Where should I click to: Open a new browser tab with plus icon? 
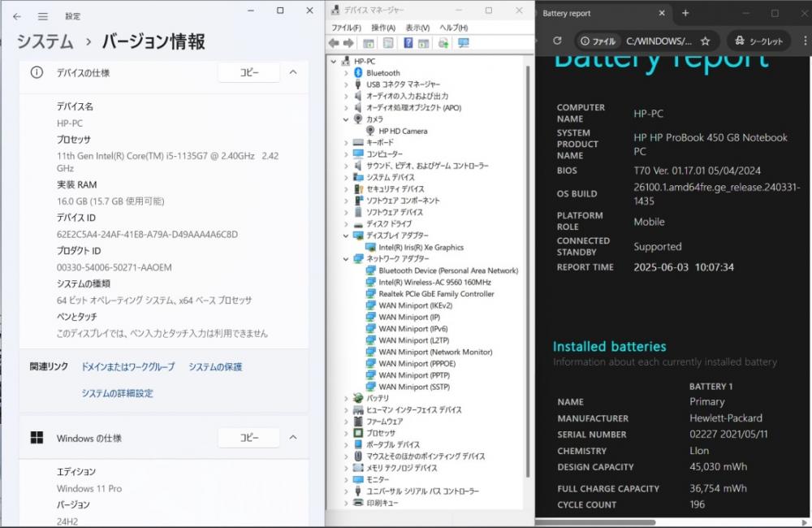click(685, 13)
